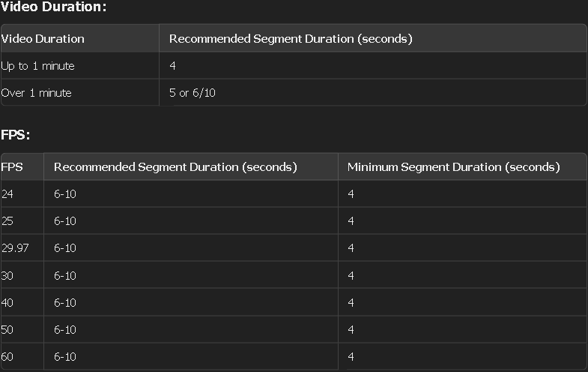Select the 60 FPS row cell
588x372 pixels.
click(x=22, y=356)
